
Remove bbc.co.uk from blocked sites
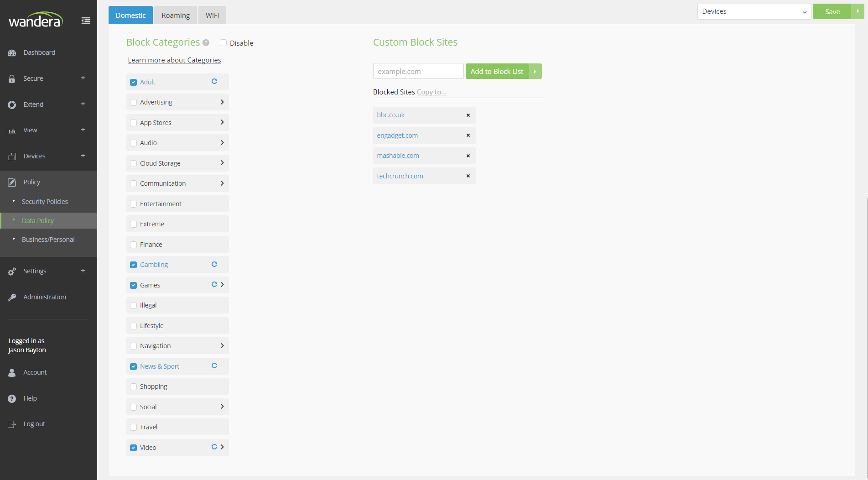tap(468, 115)
